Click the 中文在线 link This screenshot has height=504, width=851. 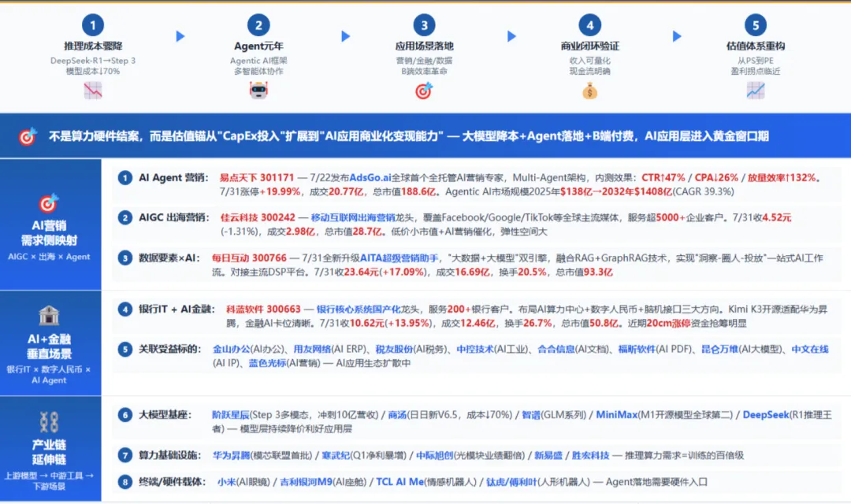click(810, 349)
